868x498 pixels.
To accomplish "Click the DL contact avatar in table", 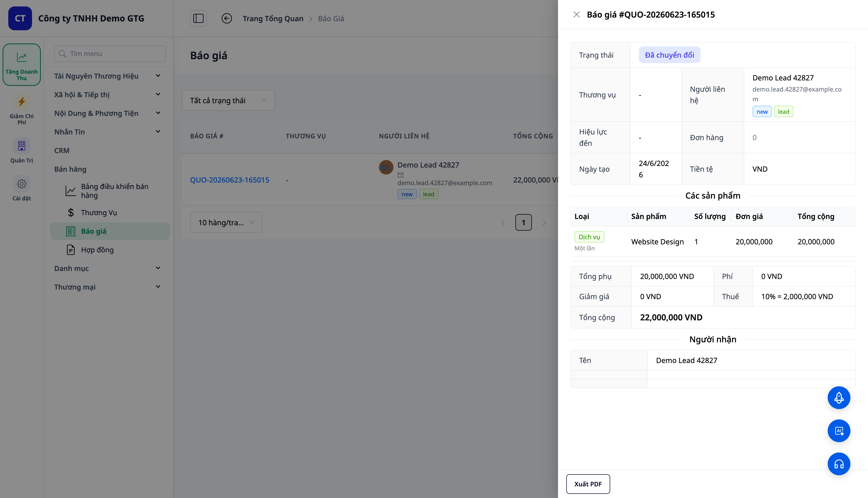I will tap(386, 167).
